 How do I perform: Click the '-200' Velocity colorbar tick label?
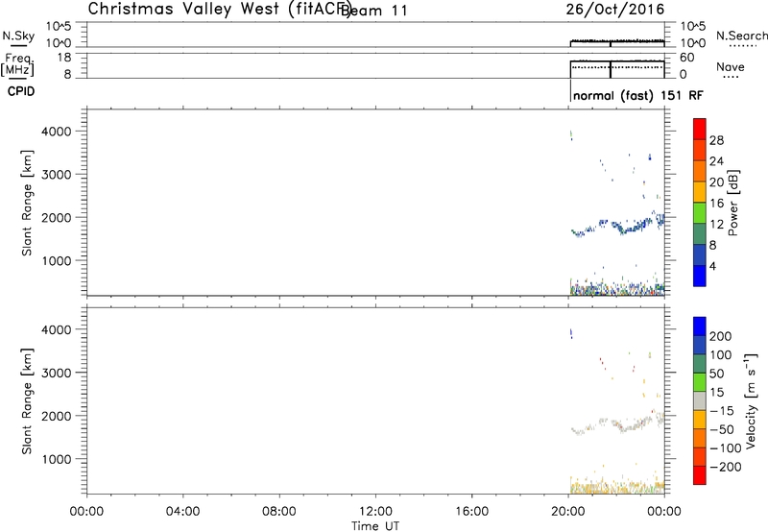point(726,467)
